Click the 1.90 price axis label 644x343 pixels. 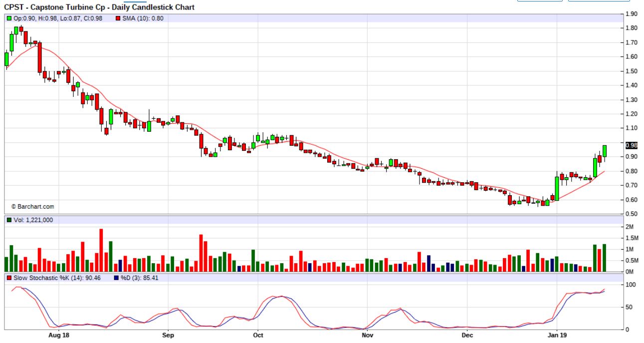pos(631,14)
